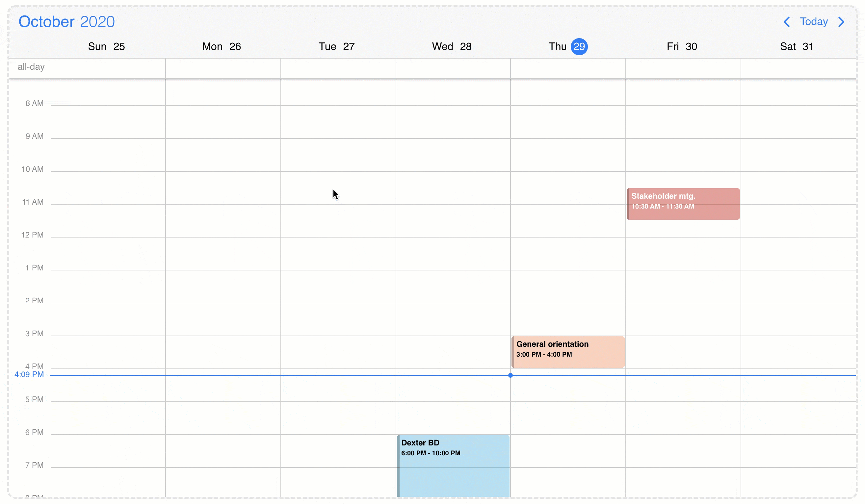Go to the previous week arrow
This screenshot has height=504, width=865.
tap(786, 22)
